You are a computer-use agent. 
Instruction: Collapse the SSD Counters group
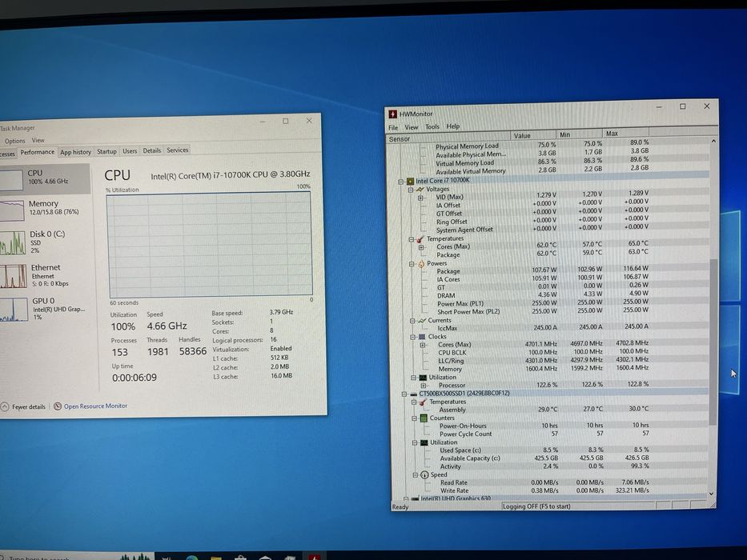click(x=415, y=418)
